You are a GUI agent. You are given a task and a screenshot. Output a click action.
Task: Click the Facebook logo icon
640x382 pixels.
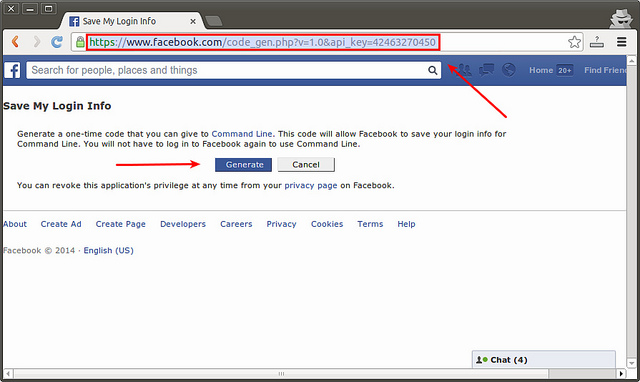pyautogui.click(x=12, y=70)
